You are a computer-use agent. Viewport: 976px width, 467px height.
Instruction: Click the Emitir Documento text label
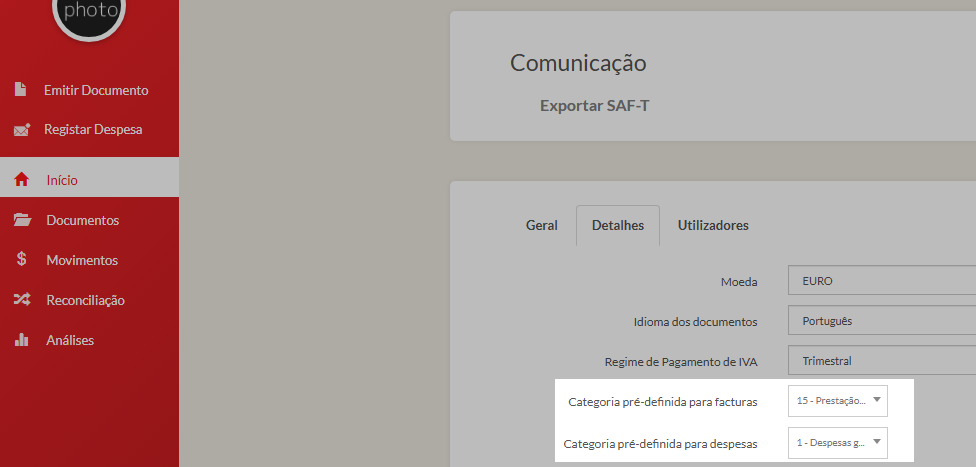96,90
